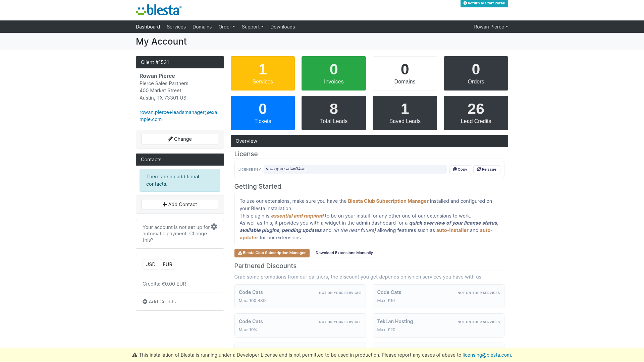This screenshot has height=362, width=644.
Task: Click the warning icon in the developer license notice
Action: coord(135,355)
